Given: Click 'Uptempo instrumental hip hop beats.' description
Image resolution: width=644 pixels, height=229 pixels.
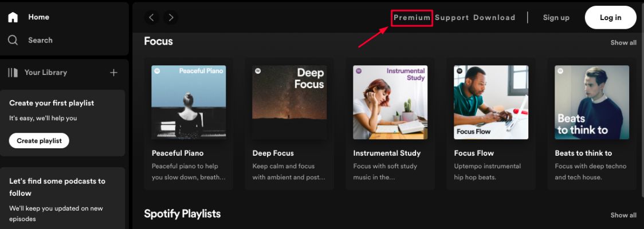Looking at the screenshot, I should [487, 172].
